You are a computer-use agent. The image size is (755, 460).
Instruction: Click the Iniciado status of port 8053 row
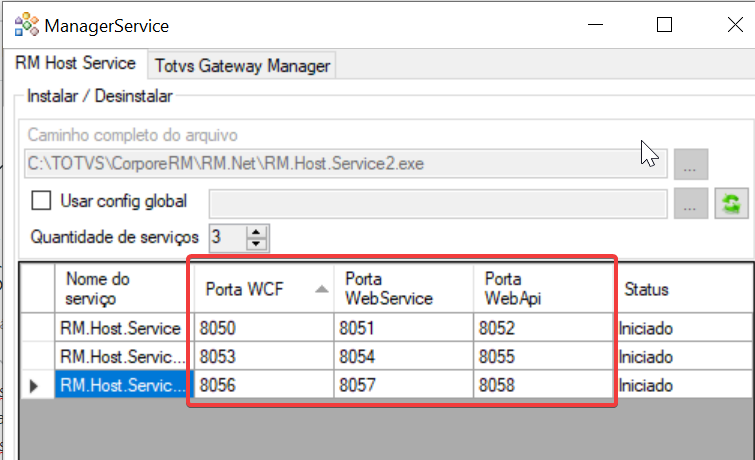coord(684,356)
